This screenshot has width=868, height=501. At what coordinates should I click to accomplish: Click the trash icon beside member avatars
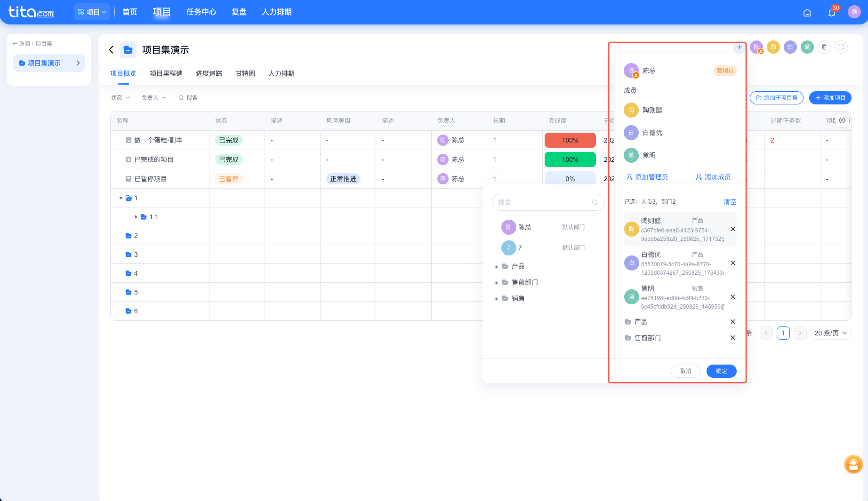point(824,47)
